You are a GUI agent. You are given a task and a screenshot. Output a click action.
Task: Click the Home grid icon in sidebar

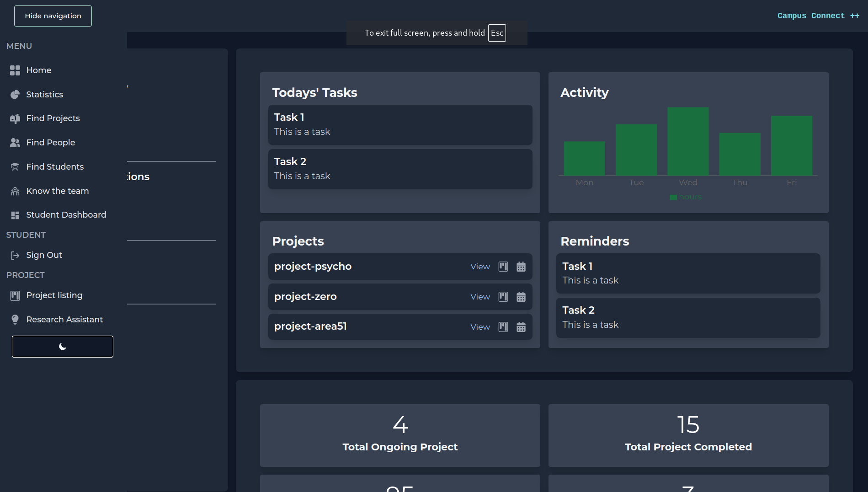coord(15,70)
